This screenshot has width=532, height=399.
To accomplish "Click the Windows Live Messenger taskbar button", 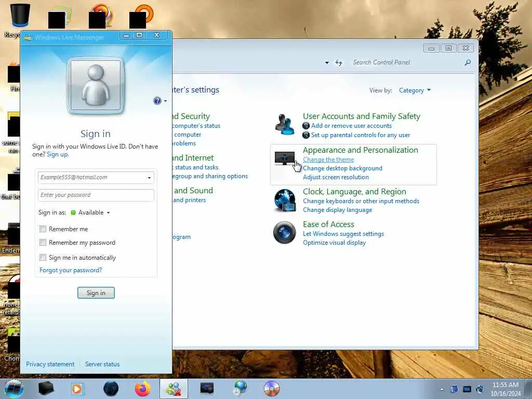I will 174,389.
